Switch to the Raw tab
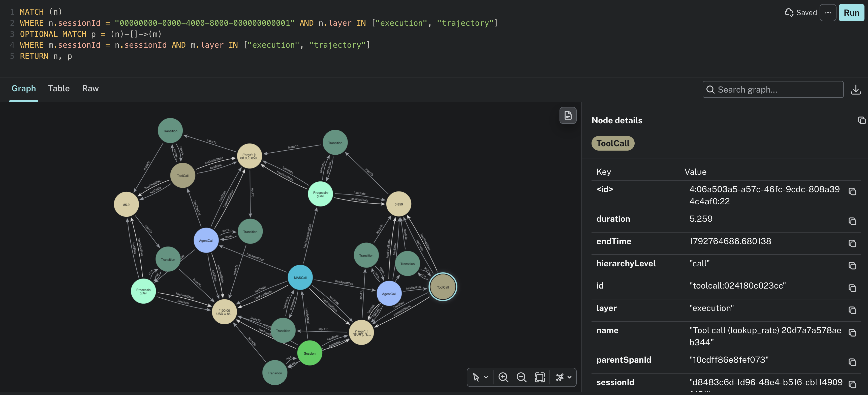868x395 pixels. (x=90, y=88)
